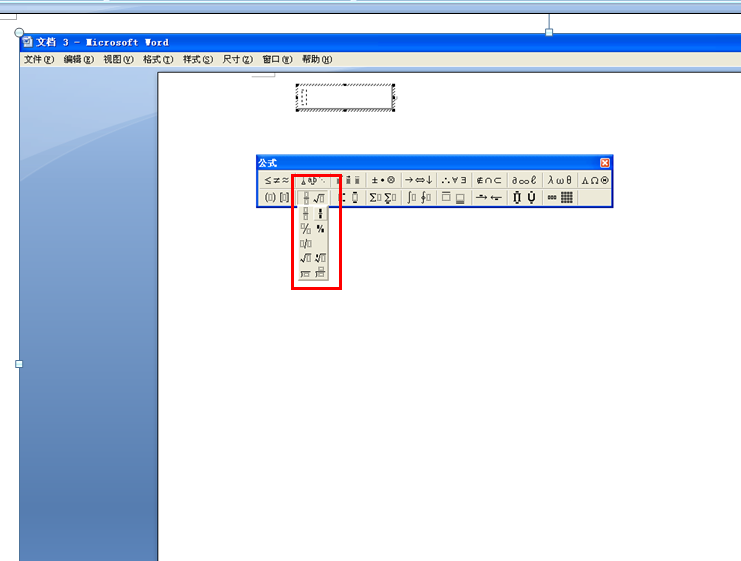This screenshot has height=561, width=741.
Task: Open the matrix templates palette
Action: pyautogui.click(x=560, y=198)
